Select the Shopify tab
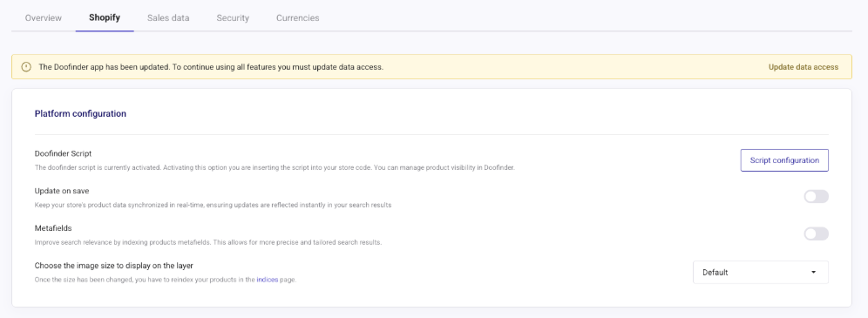 pos(104,17)
